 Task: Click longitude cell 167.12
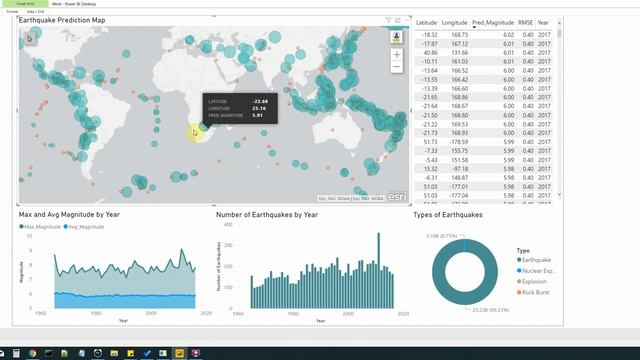click(x=460, y=44)
